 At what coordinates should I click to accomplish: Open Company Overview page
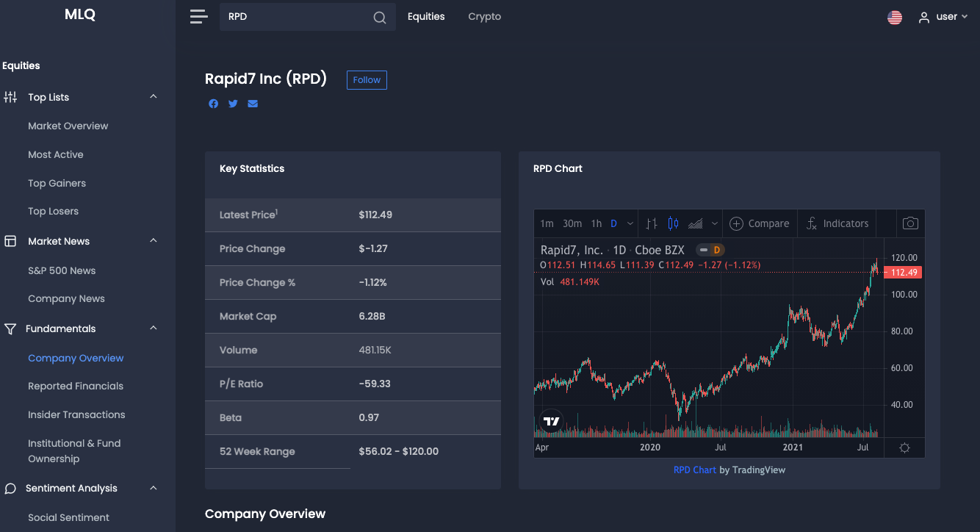[x=76, y=358]
